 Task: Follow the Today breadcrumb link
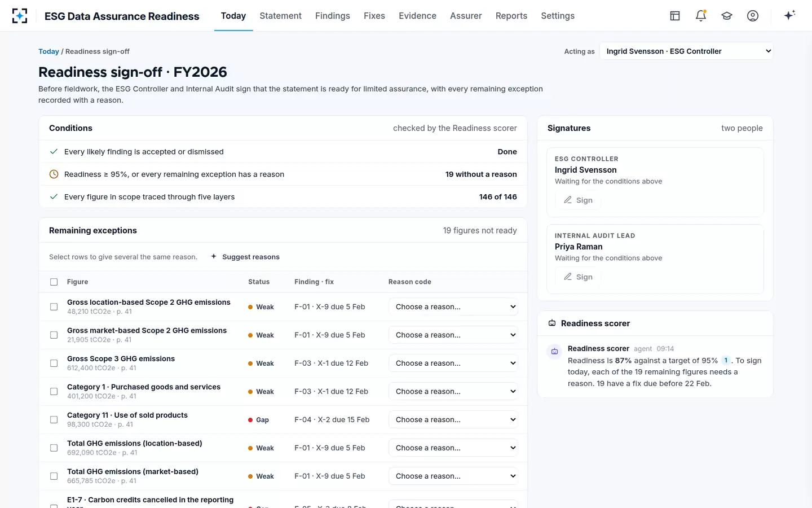[48, 51]
